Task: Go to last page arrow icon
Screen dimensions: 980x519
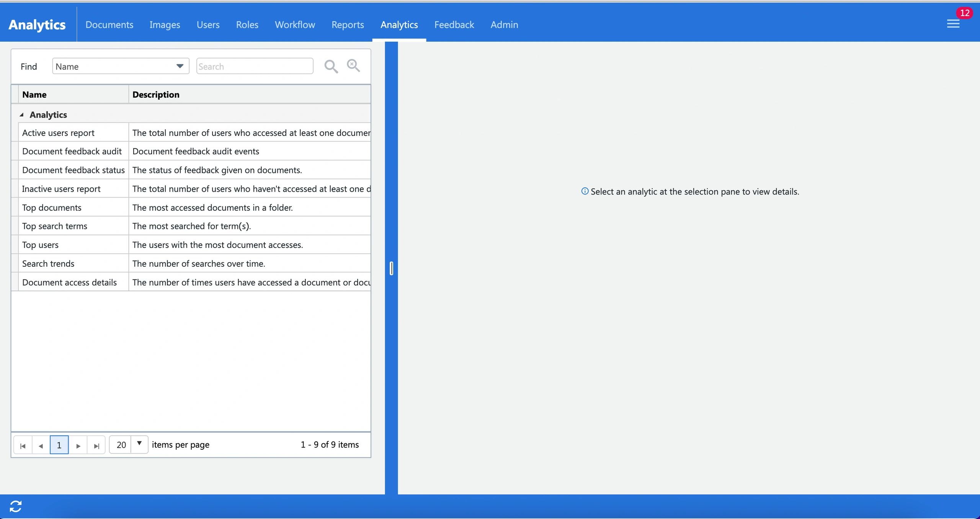Action: tap(96, 446)
